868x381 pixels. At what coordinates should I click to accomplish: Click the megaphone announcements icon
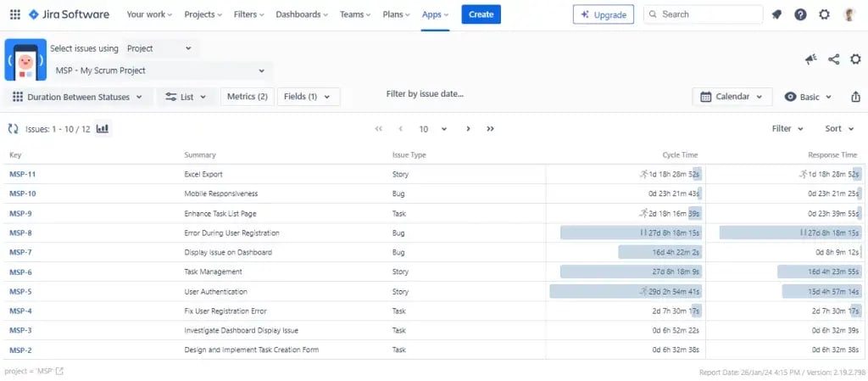(811, 59)
